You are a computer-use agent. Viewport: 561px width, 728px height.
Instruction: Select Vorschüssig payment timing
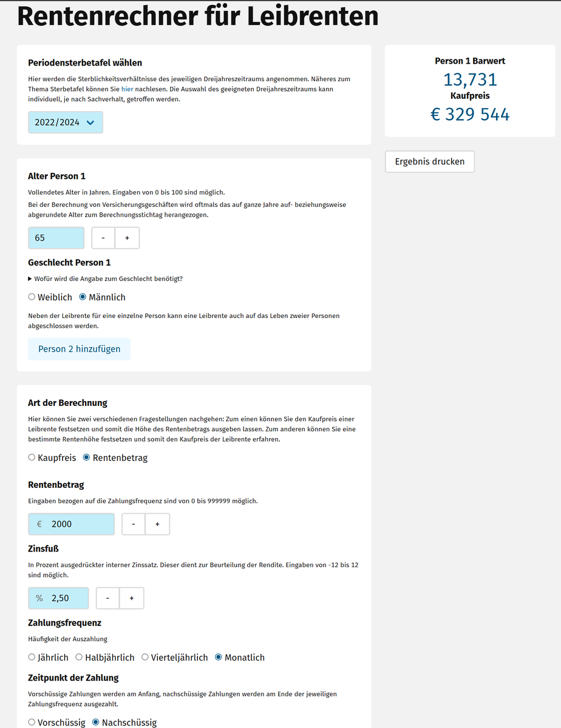(32, 723)
